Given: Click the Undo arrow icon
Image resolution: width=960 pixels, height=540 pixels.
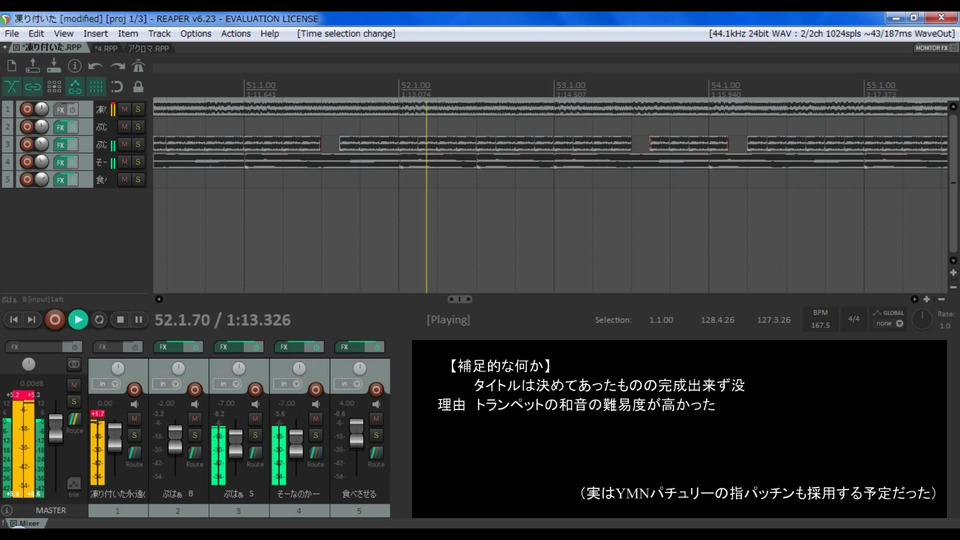Looking at the screenshot, I should click(x=95, y=66).
